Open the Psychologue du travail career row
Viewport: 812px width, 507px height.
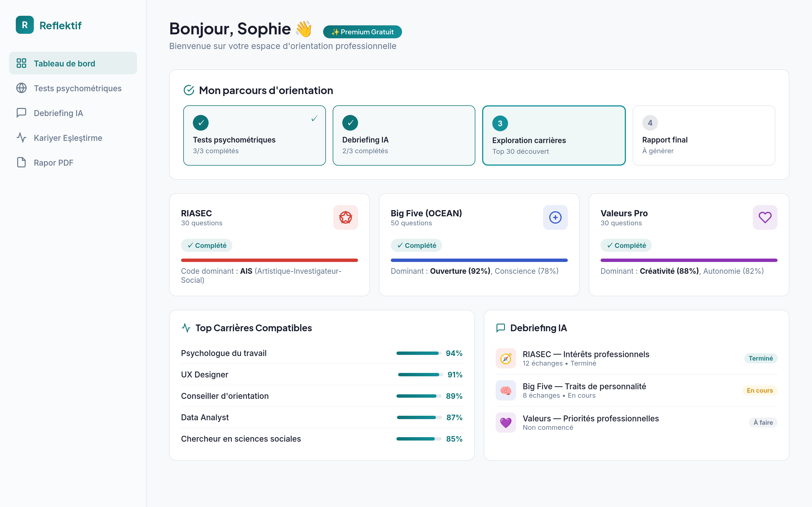point(224,353)
